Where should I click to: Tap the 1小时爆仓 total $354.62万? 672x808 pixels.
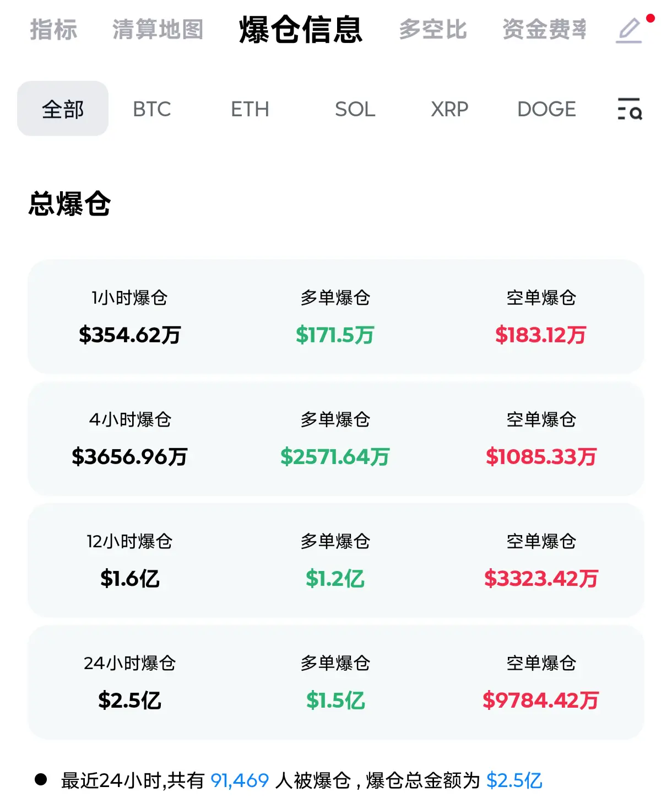(x=130, y=335)
